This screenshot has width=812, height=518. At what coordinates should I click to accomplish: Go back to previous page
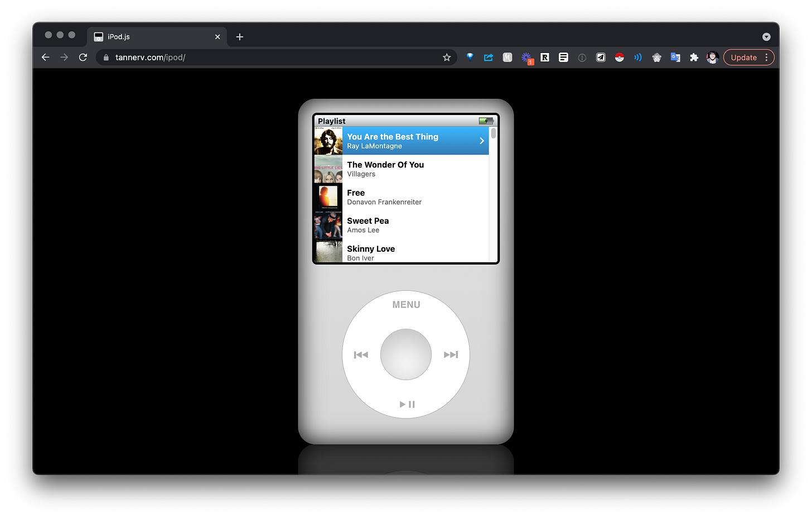(x=46, y=57)
